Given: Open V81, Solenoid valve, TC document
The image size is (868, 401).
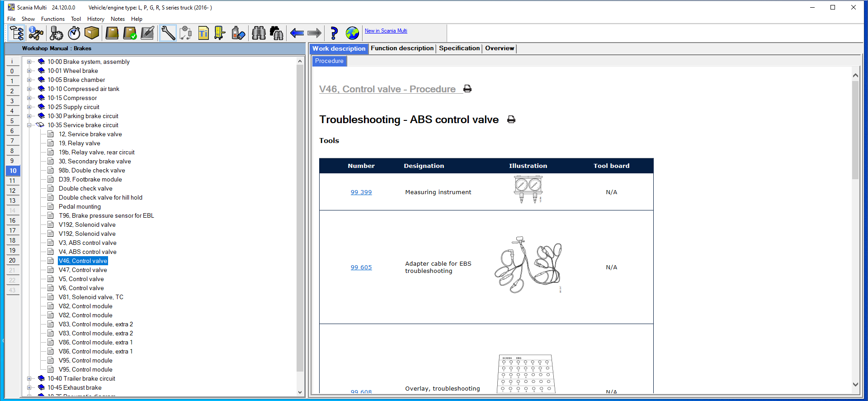Looking at the screenshot, I should coord(91,297).
